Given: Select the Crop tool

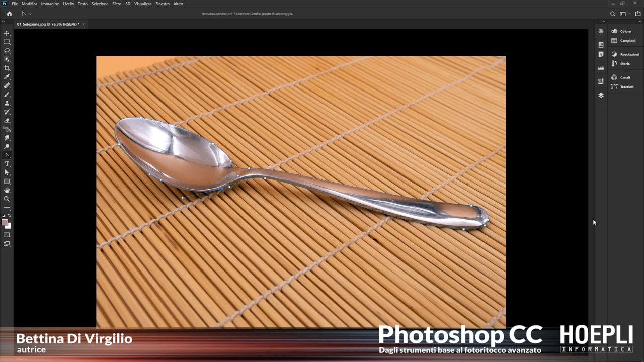Looking at the screenshot, I should [x=7, y=68].
